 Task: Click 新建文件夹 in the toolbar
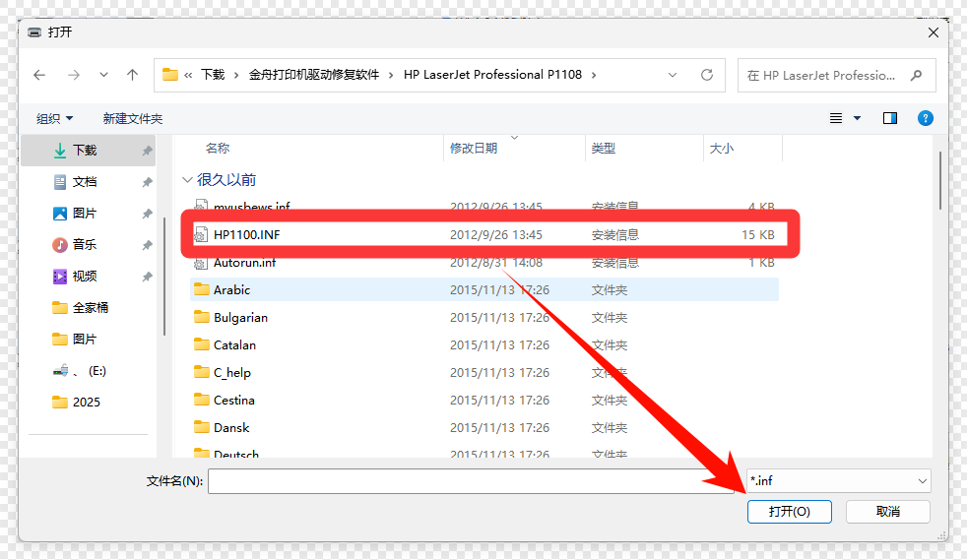click(x=133, y=118)
